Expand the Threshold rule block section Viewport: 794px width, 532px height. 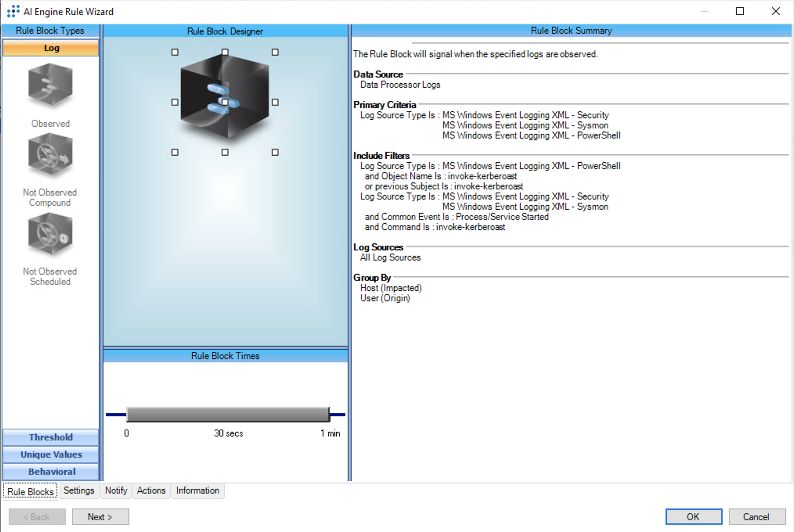point(51,437)
